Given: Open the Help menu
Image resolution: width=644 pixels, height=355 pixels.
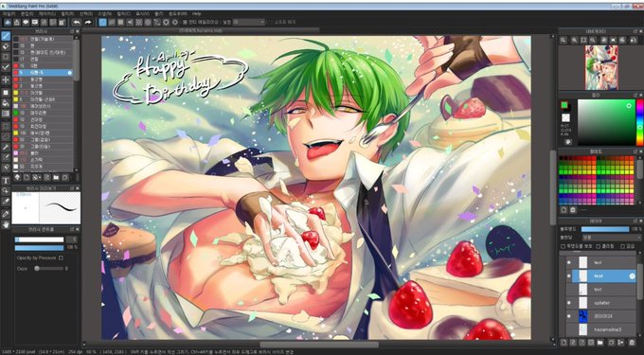Looking at the screenshot, I should coord(197,13).
